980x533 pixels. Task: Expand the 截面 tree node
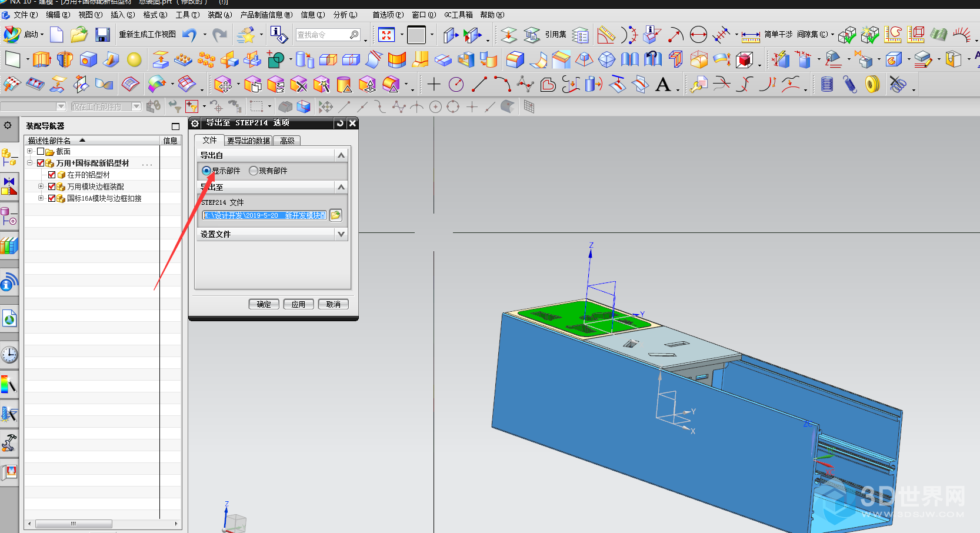point(29,151)
